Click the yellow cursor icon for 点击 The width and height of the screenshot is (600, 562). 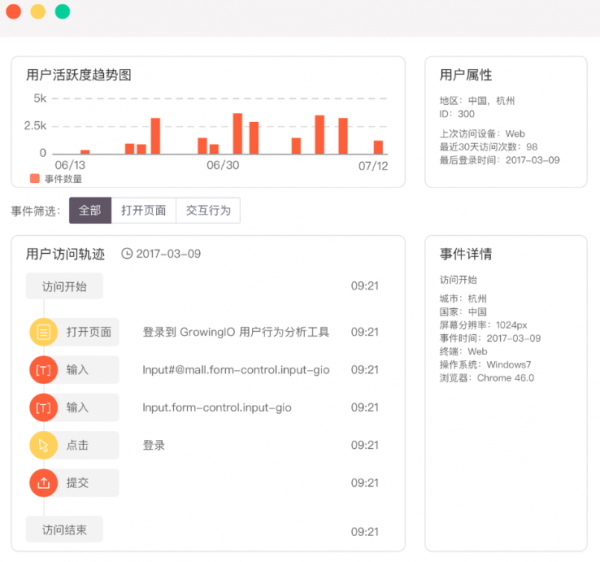pyautogui.click(x=44, y=446)
